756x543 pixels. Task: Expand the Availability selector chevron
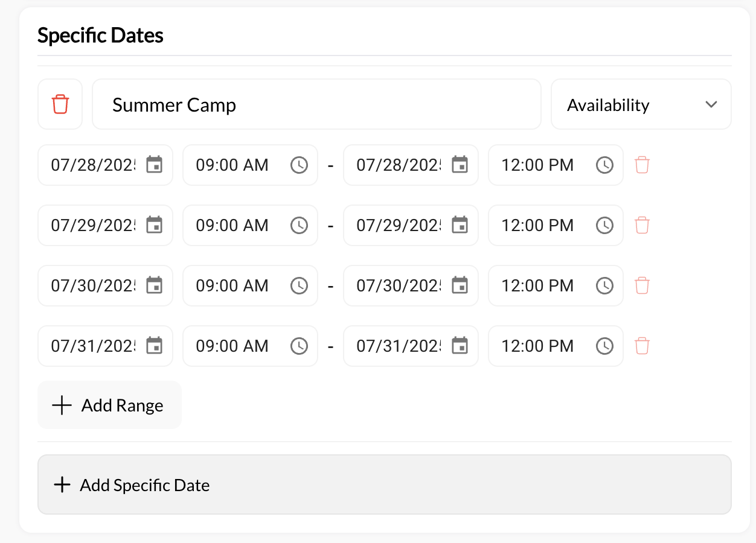pos(710,104)
